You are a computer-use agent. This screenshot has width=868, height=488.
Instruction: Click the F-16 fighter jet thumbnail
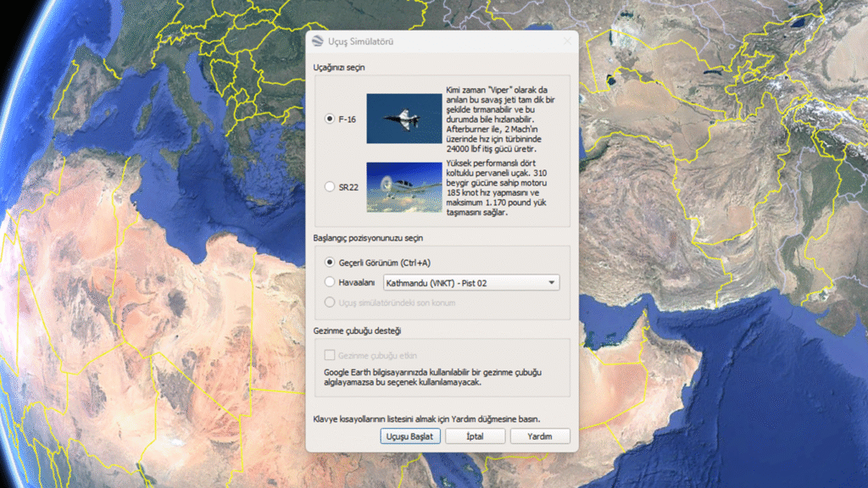[403, 119]
